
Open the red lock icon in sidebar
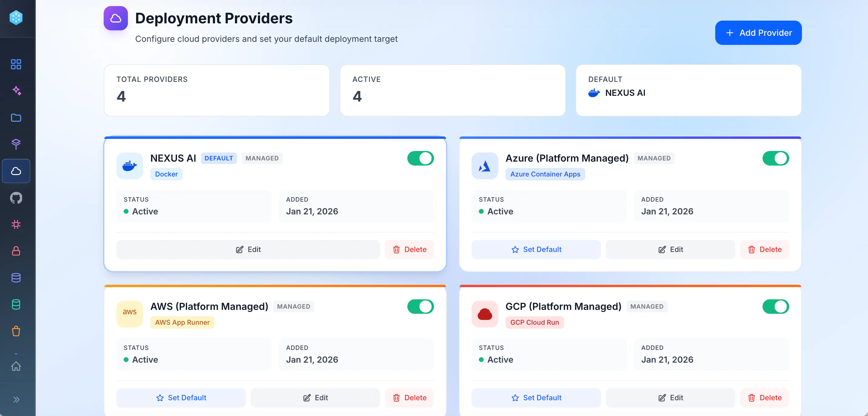16,251
